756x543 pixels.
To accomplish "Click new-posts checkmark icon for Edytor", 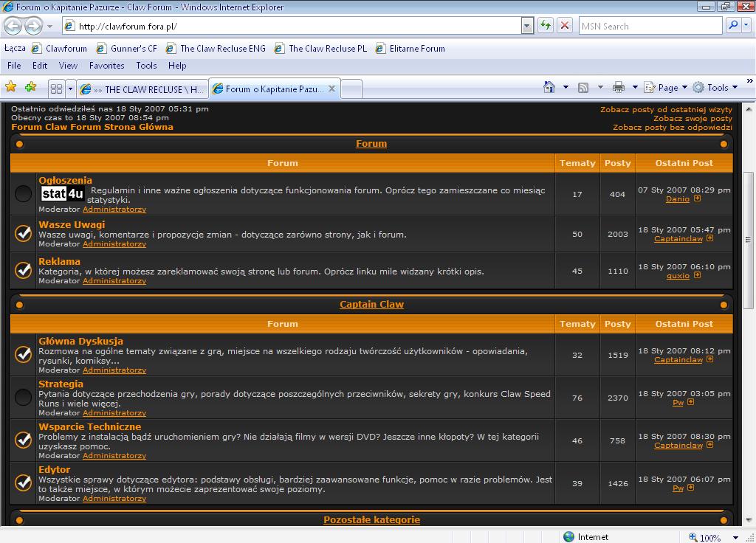I will (23, 483).
